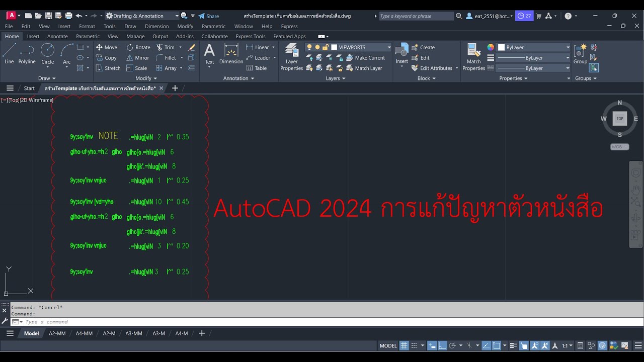Click the keyword search box

pos(417,16)
